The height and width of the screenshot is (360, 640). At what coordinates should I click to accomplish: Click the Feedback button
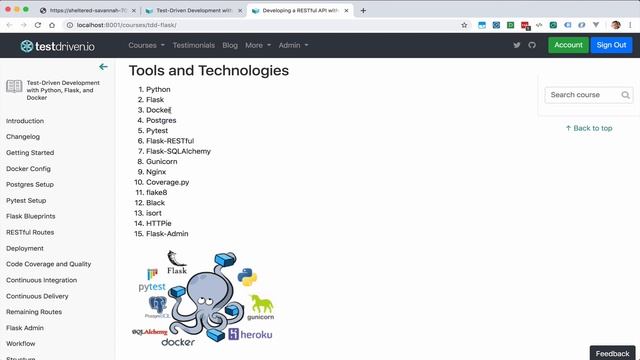pos(612,353)
